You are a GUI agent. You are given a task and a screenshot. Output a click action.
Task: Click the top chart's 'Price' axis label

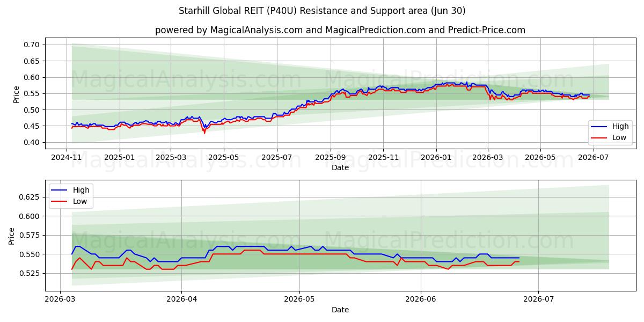tap(17, 94)
